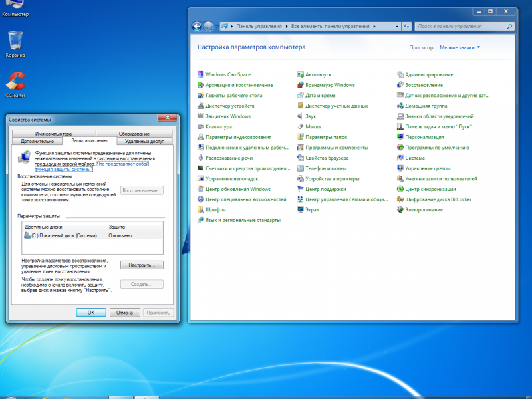Open the Удаленный доступ tab
The image size is (532, 399).
click(144, 141)
